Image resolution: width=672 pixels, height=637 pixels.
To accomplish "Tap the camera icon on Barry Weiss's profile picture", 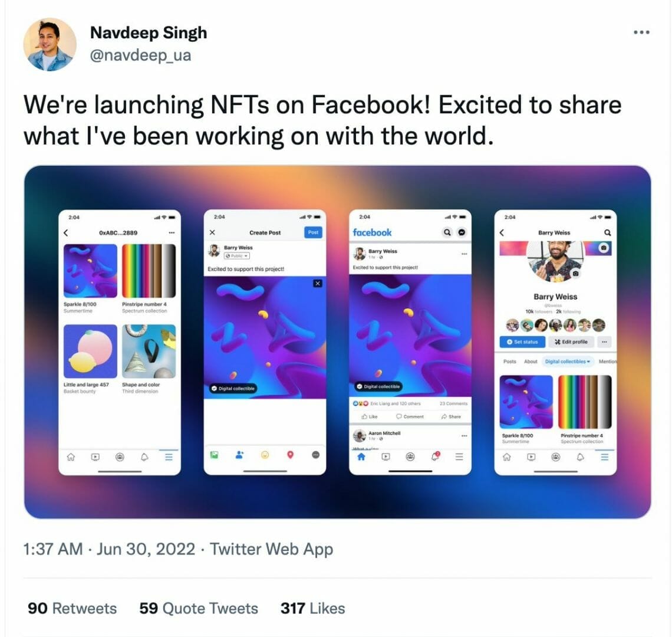I will click(576, 273).
